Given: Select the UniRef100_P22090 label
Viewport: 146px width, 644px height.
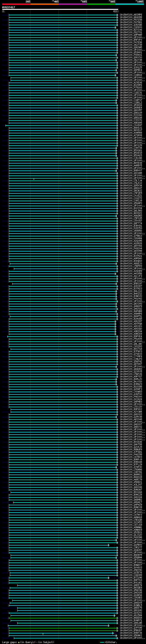Looking at the screenshot, I should [131, 115].
